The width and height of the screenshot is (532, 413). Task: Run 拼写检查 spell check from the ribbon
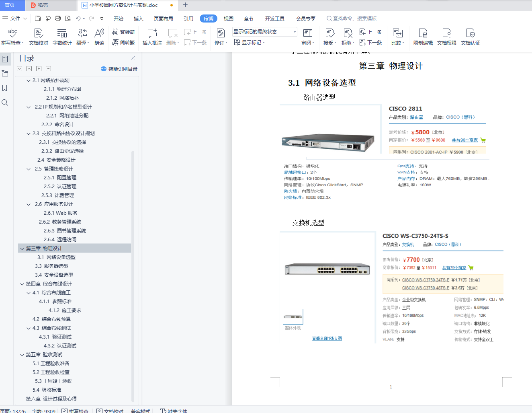click(12, 37)
